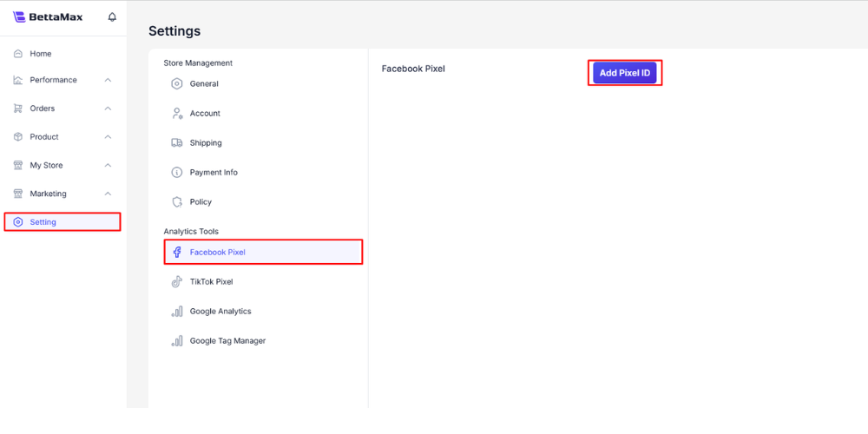The width and height of the screenshot is (868, 434).
Task: Click the Account person icon
Action: [177, 114]
